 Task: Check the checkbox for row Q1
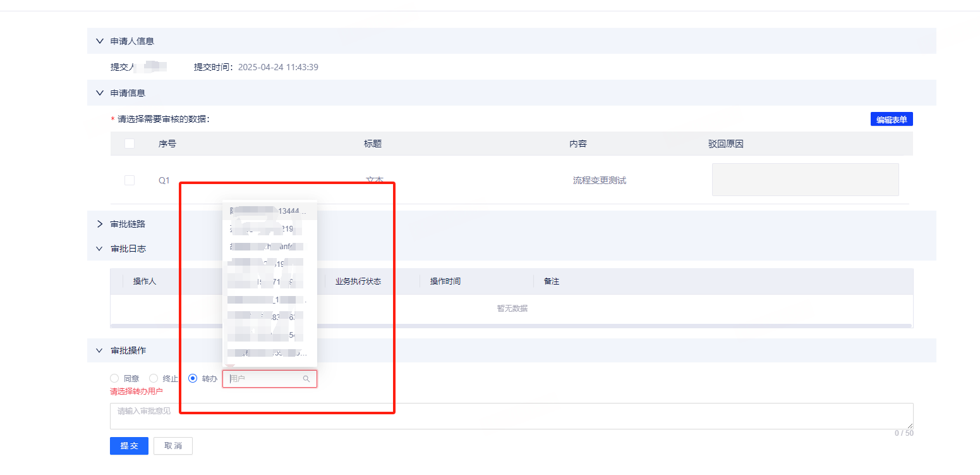point(130,180)
